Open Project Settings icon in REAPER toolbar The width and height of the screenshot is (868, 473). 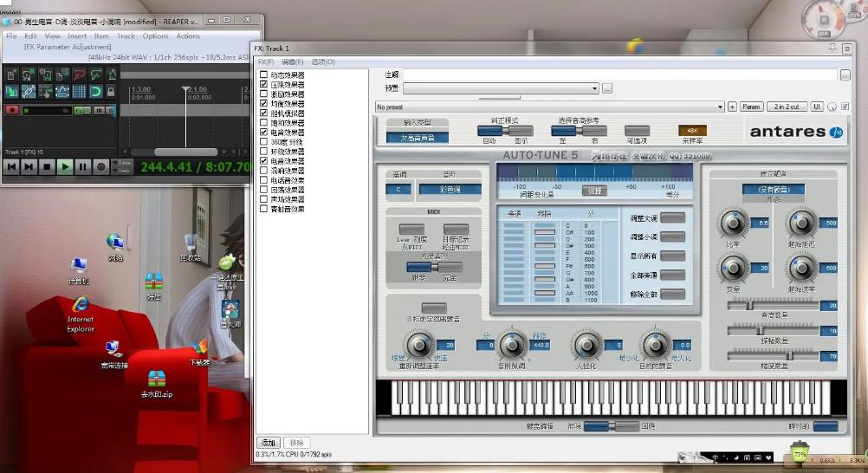click(x=62, y=75)
